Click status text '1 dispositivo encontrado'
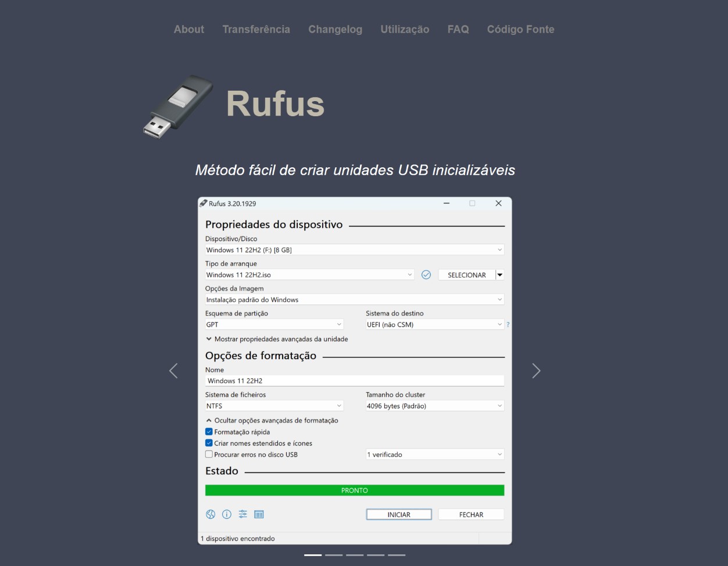The image size is (728, 566). [238, 539]
